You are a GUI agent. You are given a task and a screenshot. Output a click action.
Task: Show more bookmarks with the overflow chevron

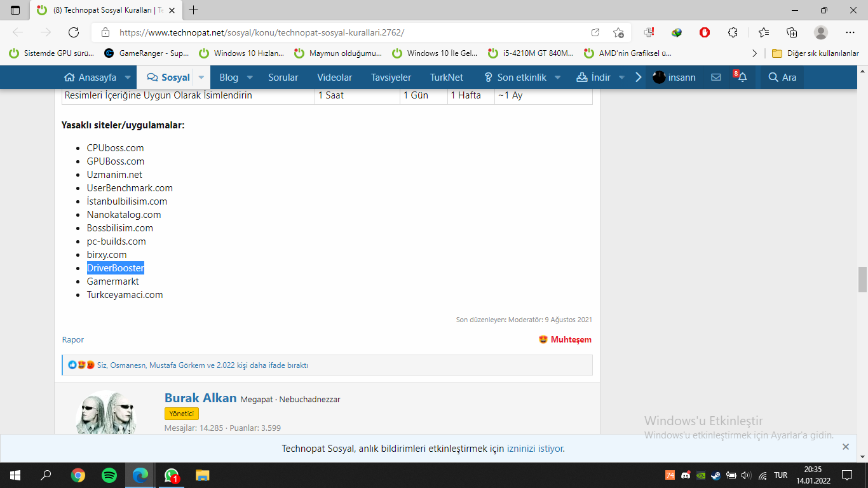(x=754, y=53)
